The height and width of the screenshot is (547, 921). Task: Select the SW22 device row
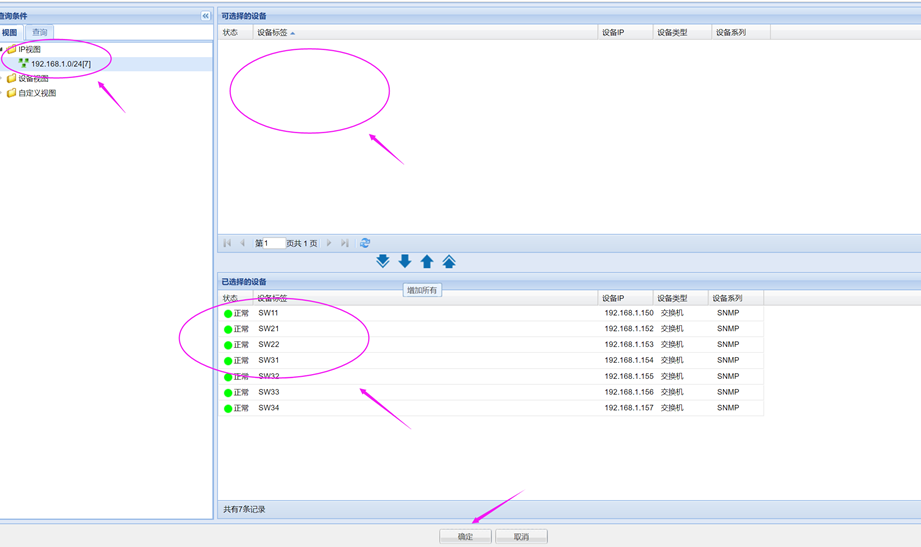click(491, 345)
